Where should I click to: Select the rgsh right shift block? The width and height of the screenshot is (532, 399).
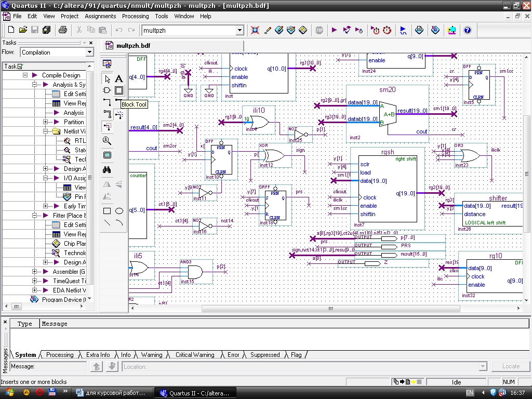388,189
